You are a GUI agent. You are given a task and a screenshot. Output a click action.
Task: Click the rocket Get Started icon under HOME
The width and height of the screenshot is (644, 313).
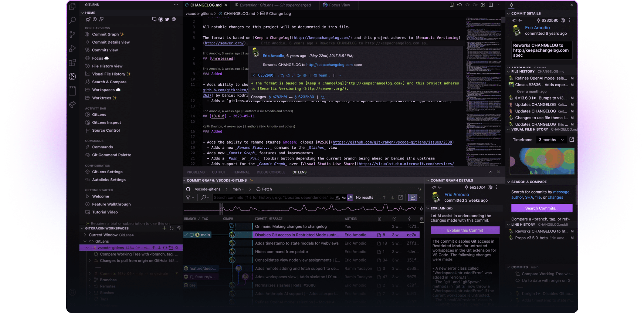coord(88,19)
